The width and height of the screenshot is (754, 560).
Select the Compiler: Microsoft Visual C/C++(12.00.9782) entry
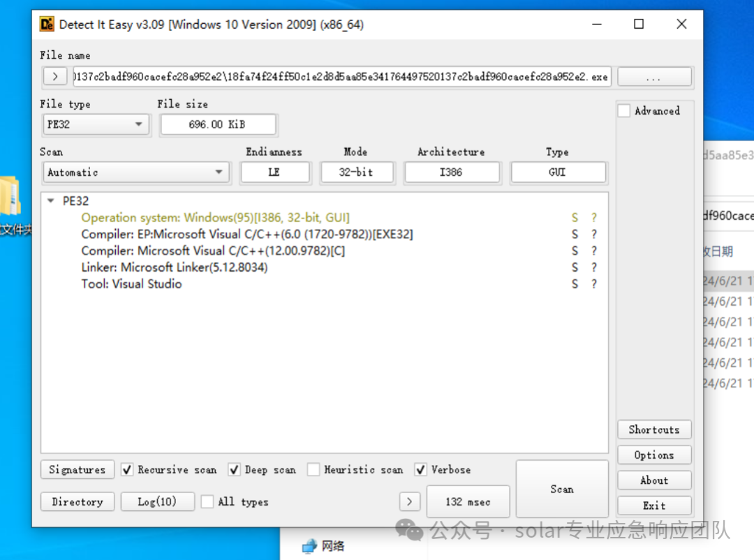point(213,251)
